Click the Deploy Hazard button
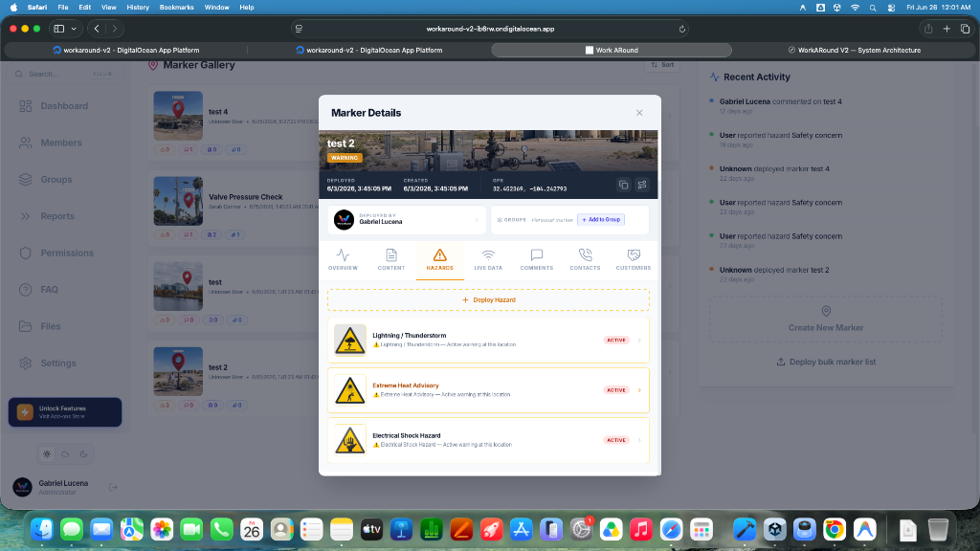Image resolution: width=980 pixels, height=551 pixels. [488, 299]
